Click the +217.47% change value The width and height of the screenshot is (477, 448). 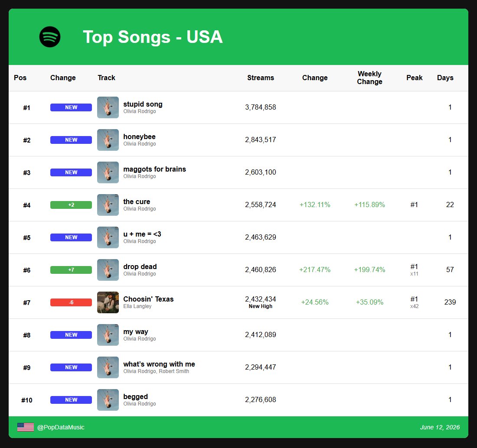[315, 270]
